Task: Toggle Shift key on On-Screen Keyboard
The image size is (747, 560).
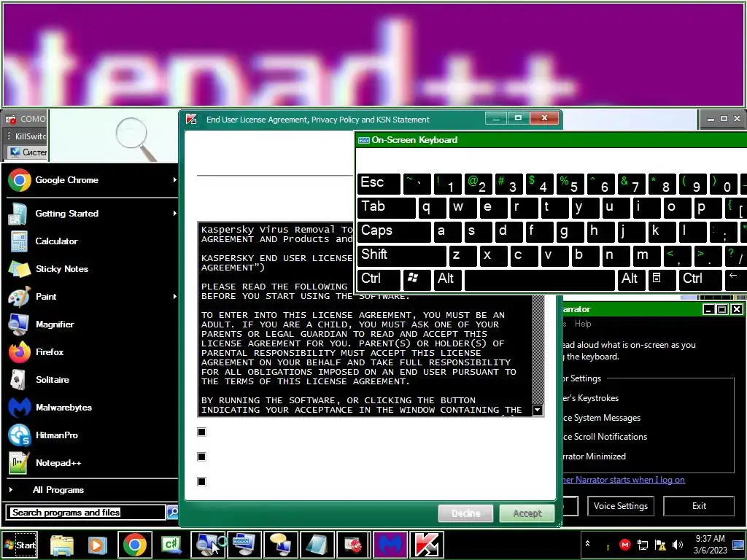Action: [402, 255]
